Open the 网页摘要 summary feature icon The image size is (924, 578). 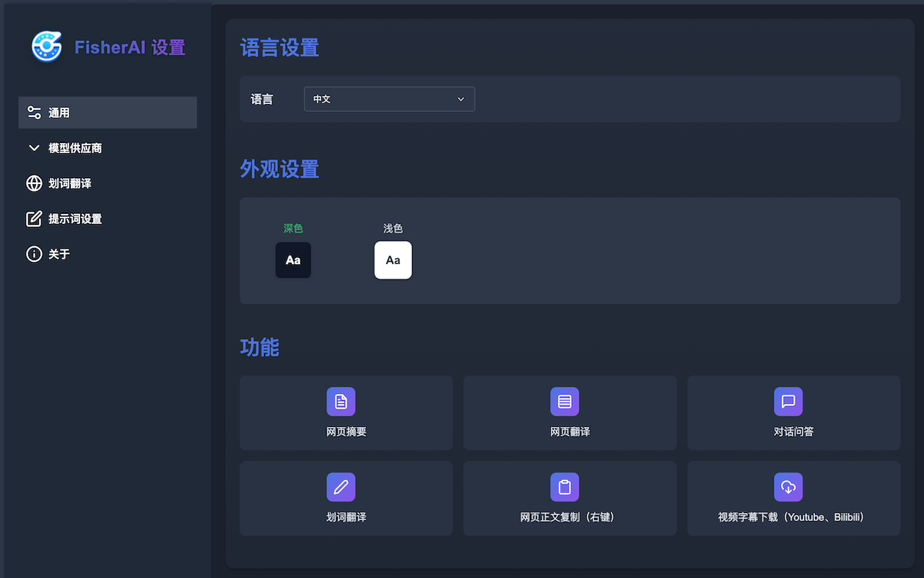pos(341,402)
